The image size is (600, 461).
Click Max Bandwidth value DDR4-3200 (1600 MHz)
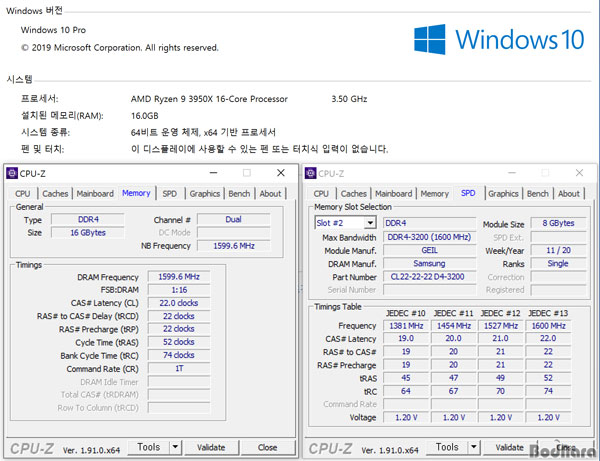pos(429,237)
